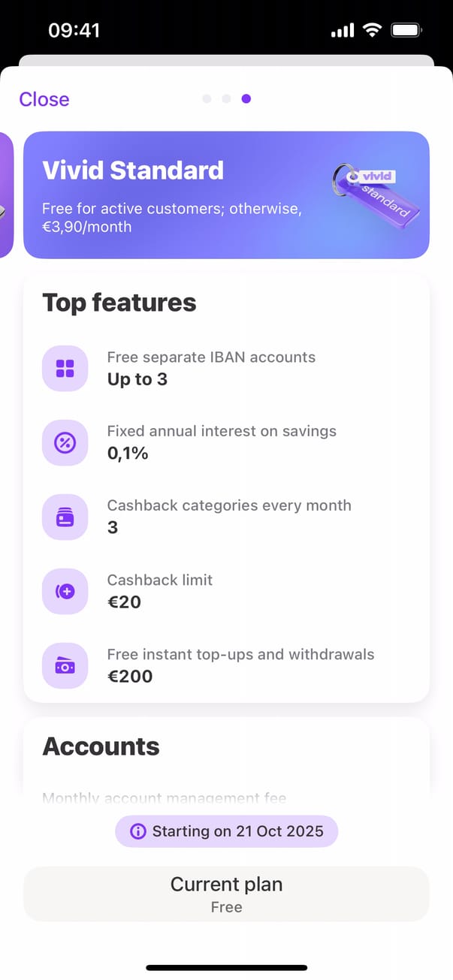The width and height of the screenshot is (453, 980).
Task: Select the first page indicator dot
Action: [207, 98]
